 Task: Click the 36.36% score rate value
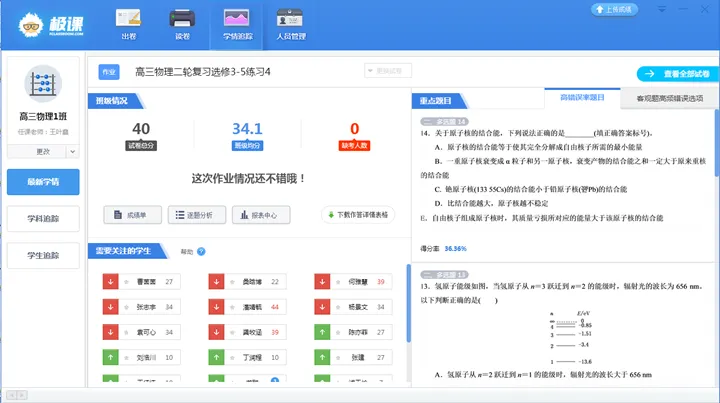click(456, 249)
